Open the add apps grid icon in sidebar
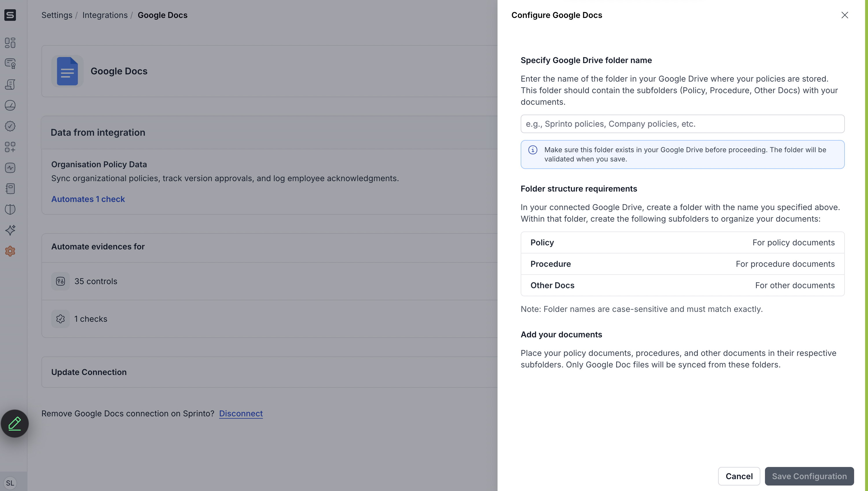The width and height of the screenshot is (868, 491). (x=10, y=147)
